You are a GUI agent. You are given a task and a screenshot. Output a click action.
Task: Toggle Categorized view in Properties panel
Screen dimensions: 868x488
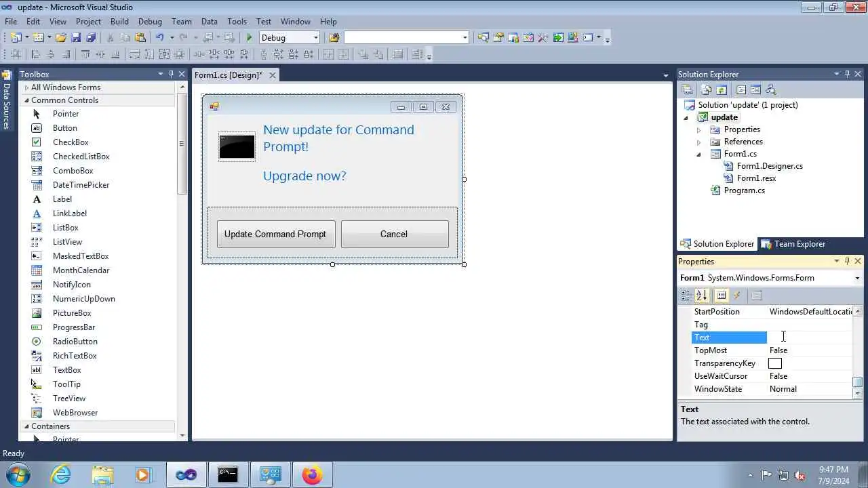pos(686,296)
